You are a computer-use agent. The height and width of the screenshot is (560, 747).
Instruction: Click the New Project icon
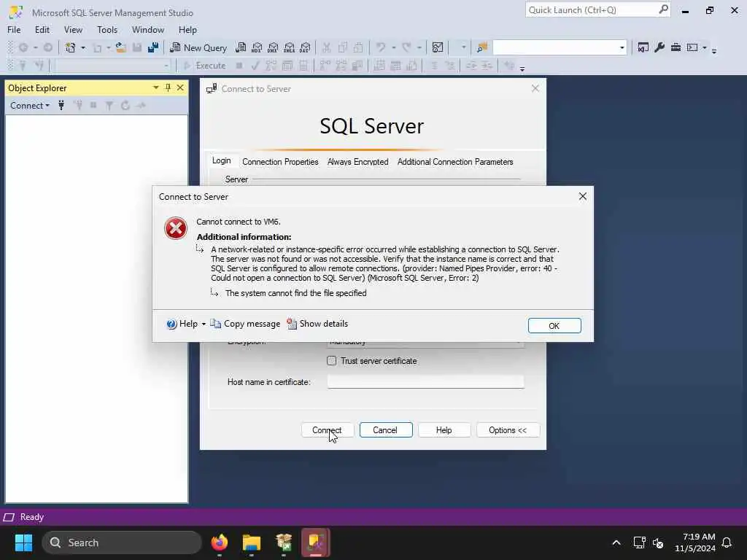[x=71, y=47]
